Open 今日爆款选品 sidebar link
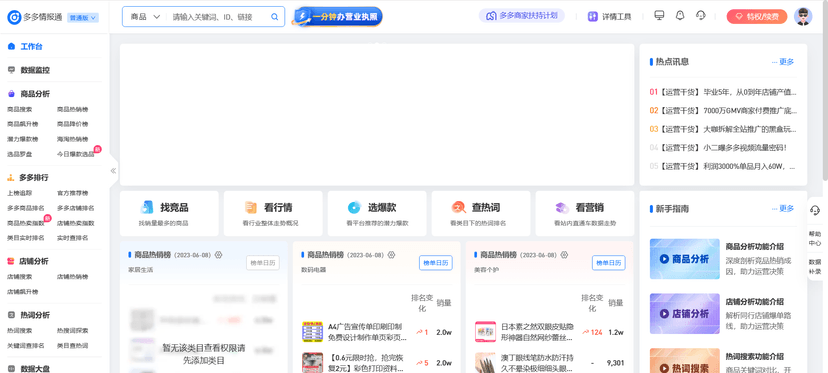 [x=76, y=154]
